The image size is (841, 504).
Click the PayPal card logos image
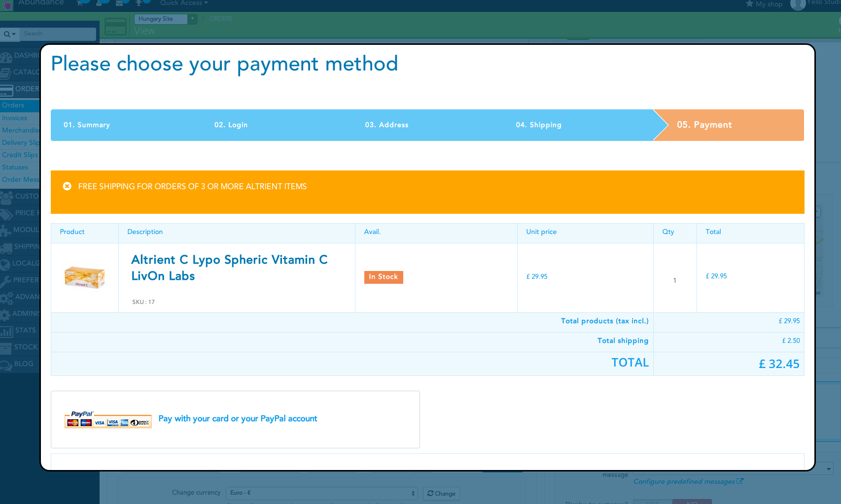pyautogui.click(x=108, y=420)
